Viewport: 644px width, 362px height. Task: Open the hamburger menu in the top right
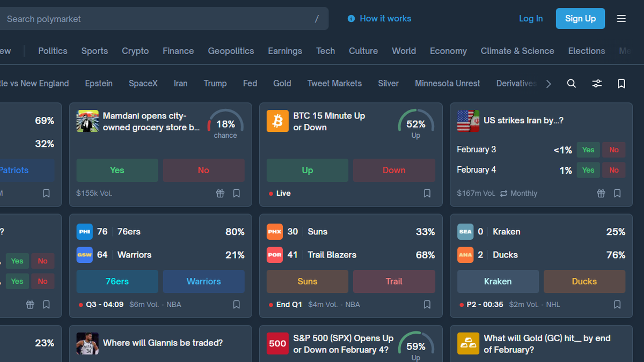621,18
